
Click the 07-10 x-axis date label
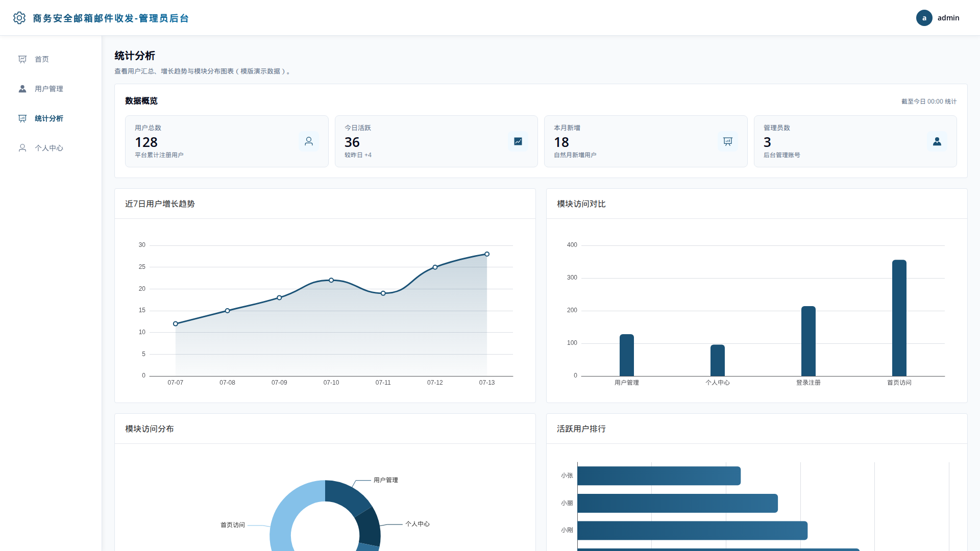click(x=331, y=383)
